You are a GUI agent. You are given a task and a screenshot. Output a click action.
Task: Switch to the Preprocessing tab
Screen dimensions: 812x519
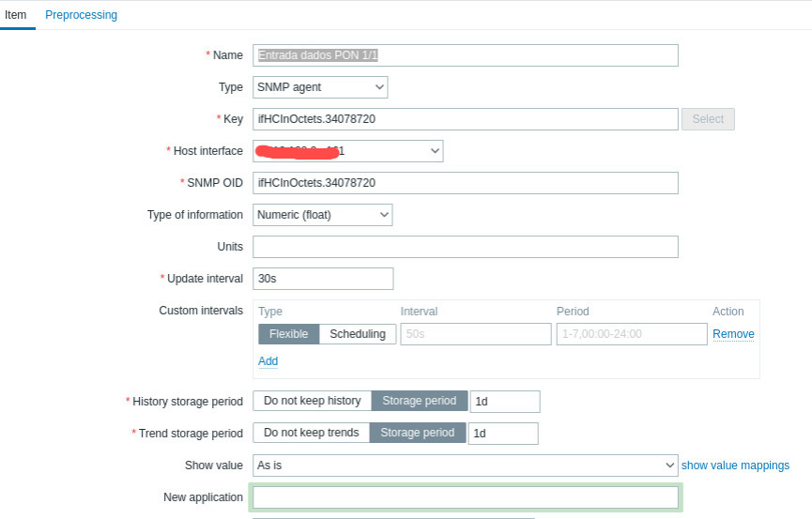[82, 15]
